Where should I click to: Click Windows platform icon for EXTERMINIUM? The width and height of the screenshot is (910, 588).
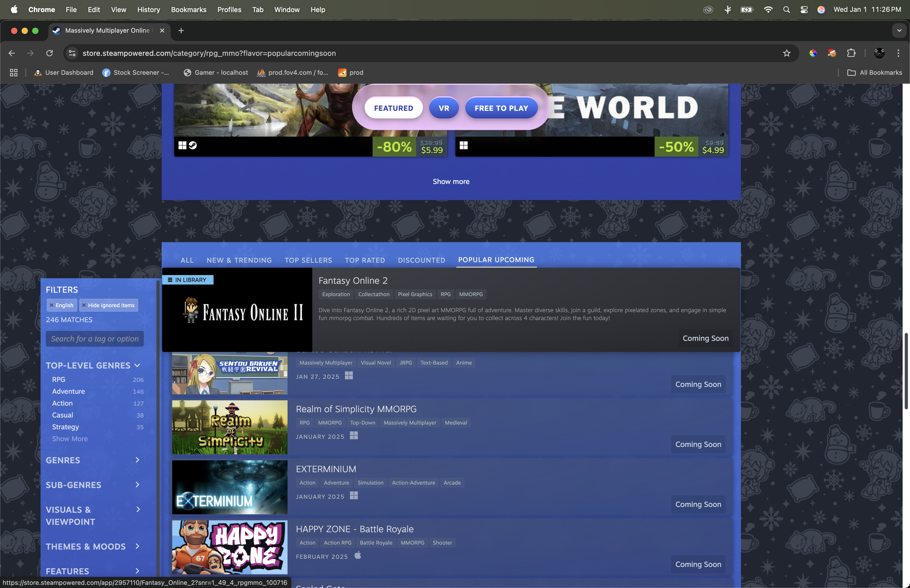coord(354,496)
